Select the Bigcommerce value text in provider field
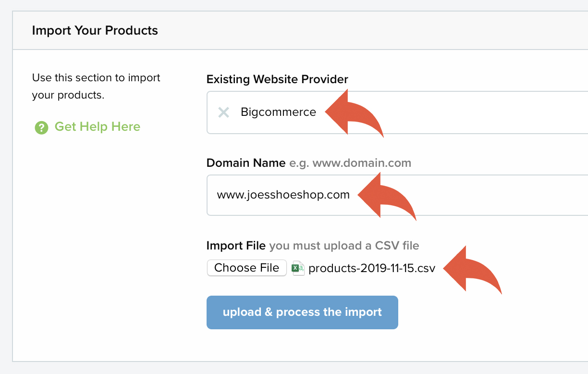 [x=279, y=112]
